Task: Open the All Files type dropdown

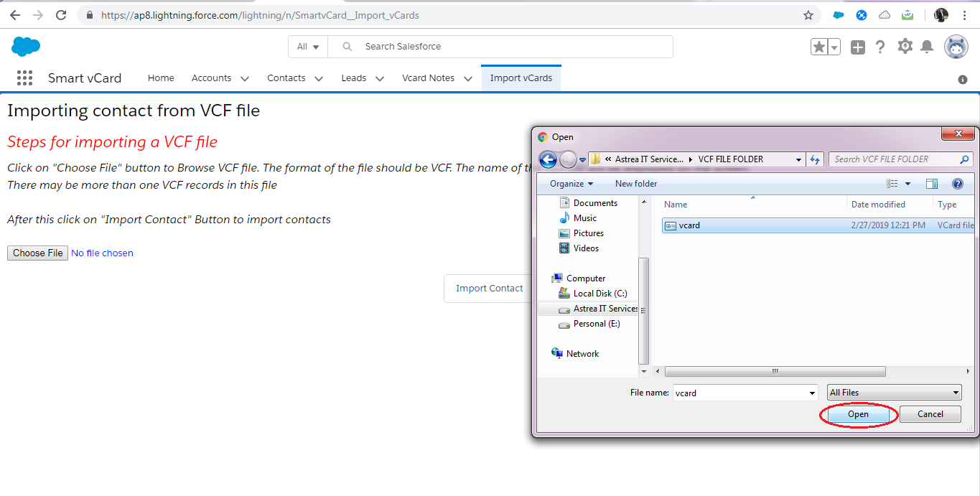Action: (894, 393)
